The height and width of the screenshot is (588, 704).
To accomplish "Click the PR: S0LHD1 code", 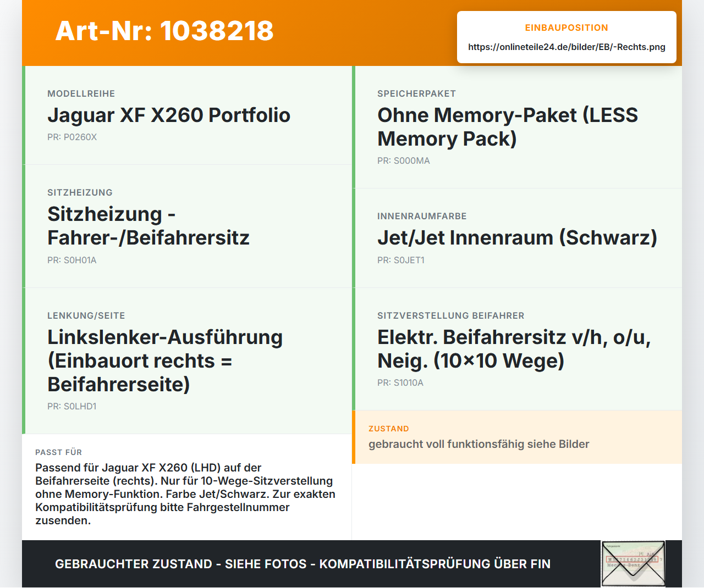I will click(72, 406).
